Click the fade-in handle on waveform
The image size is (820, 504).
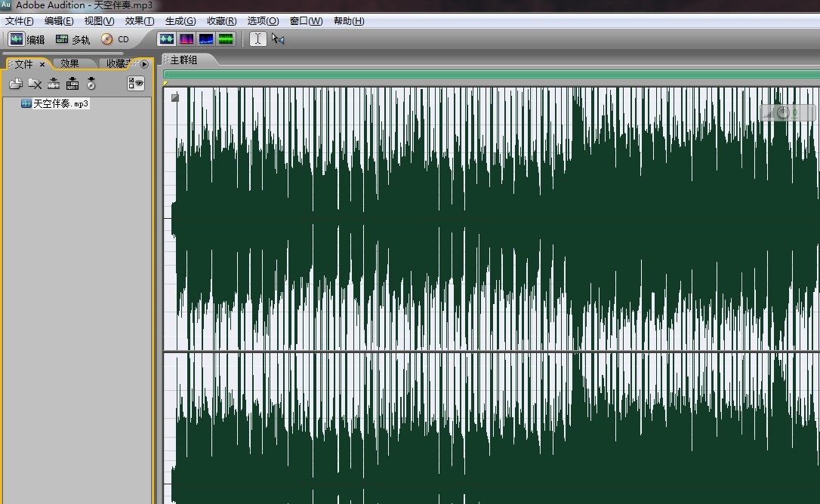(x=175, y=98)
